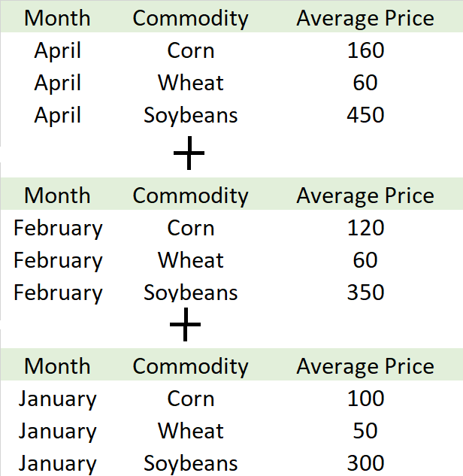Click the April Corn price cell 160
The width and height of the screenshot is (463, 476).
pos(365,50)
